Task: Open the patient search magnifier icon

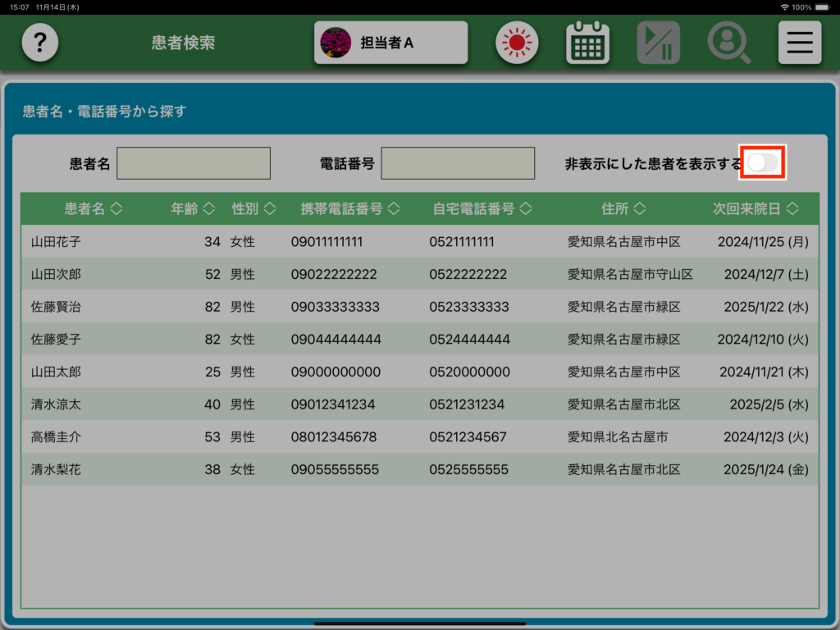Action: click(728, 43)
